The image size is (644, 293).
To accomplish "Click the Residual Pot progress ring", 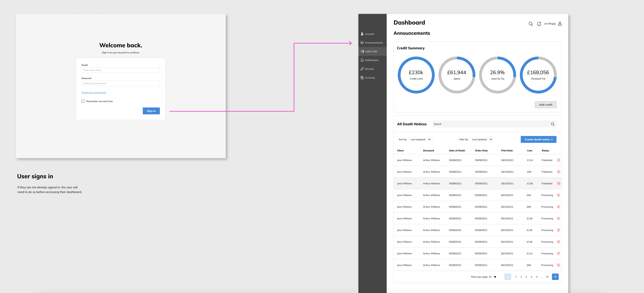I will 538,75.
